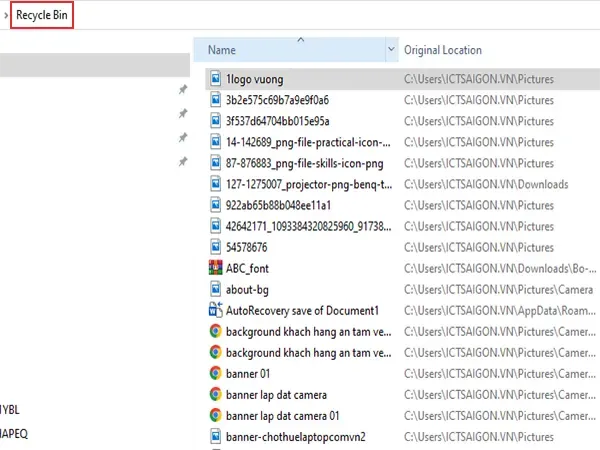Click the icon for 87-876883_png-file-skills-icon-png
600x450 pixels.
click(215, 163)
